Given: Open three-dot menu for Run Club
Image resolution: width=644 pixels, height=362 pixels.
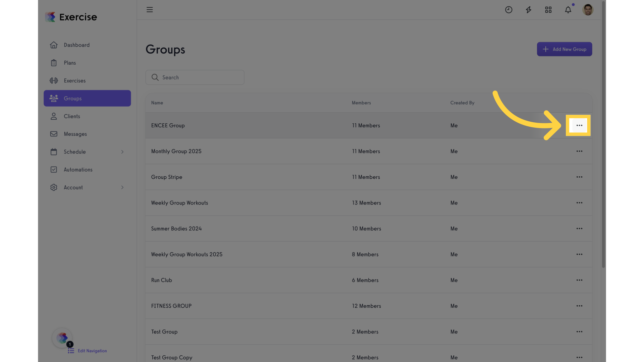Looking at the screenshot, I should pyautogui.click(x=579, y=280).
